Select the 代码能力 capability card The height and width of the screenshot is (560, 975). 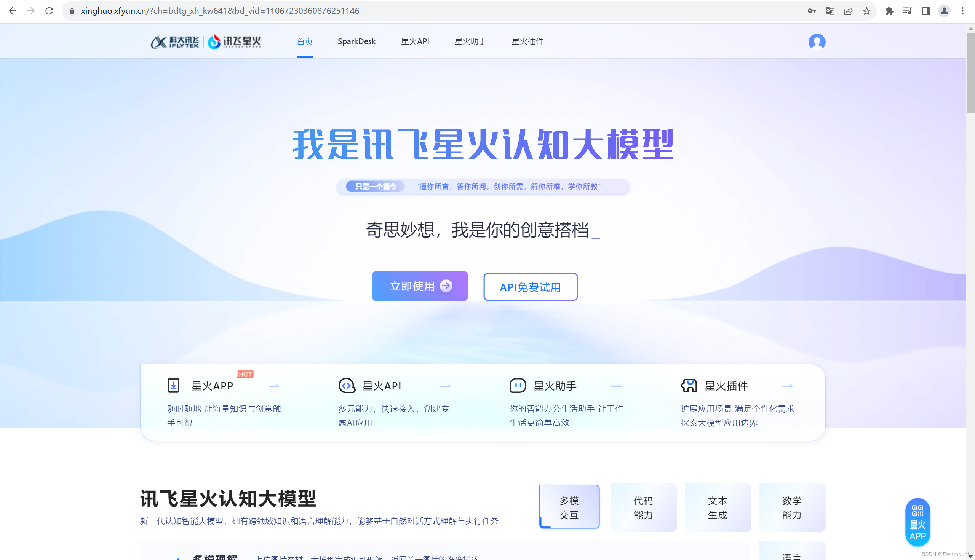tap(643, 507)
